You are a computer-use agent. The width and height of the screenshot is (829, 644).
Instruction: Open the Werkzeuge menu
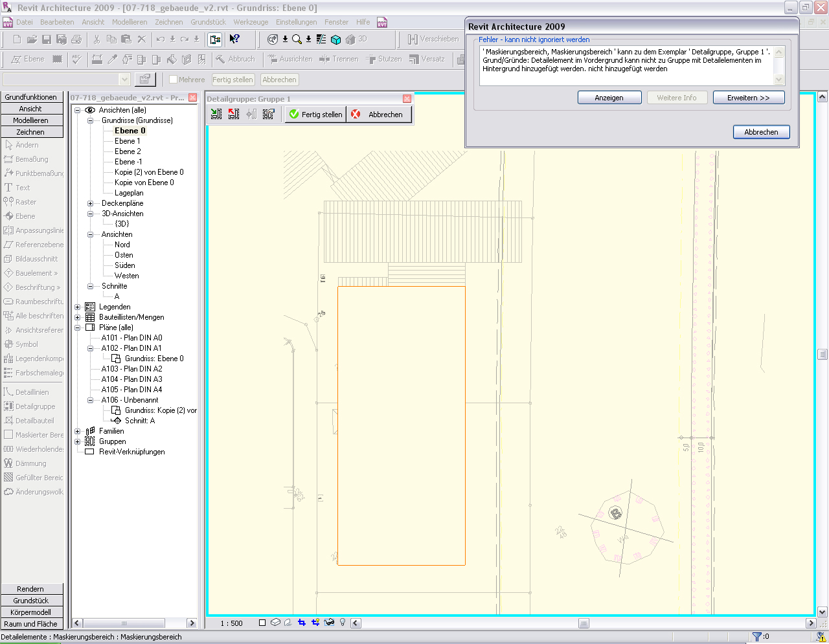(x=251, y=22)
